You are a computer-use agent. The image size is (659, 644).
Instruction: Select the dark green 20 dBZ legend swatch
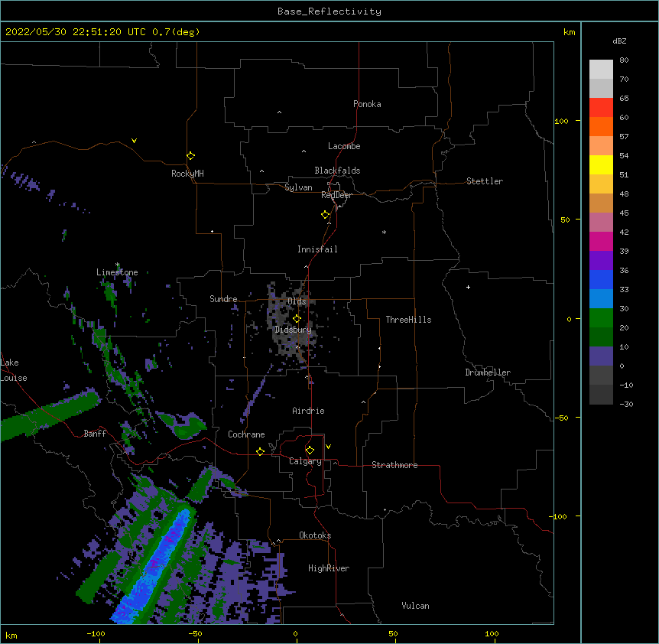601,337
